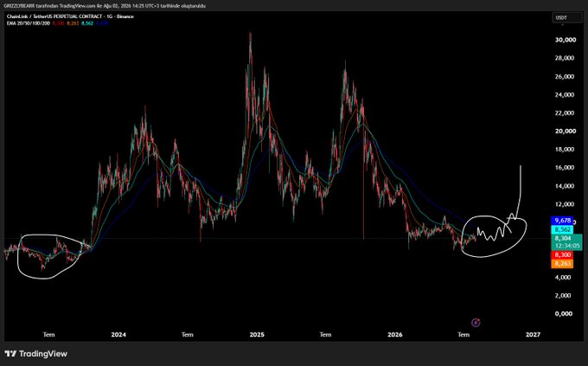Open the USDT currency selector

(x=566, y=17)
